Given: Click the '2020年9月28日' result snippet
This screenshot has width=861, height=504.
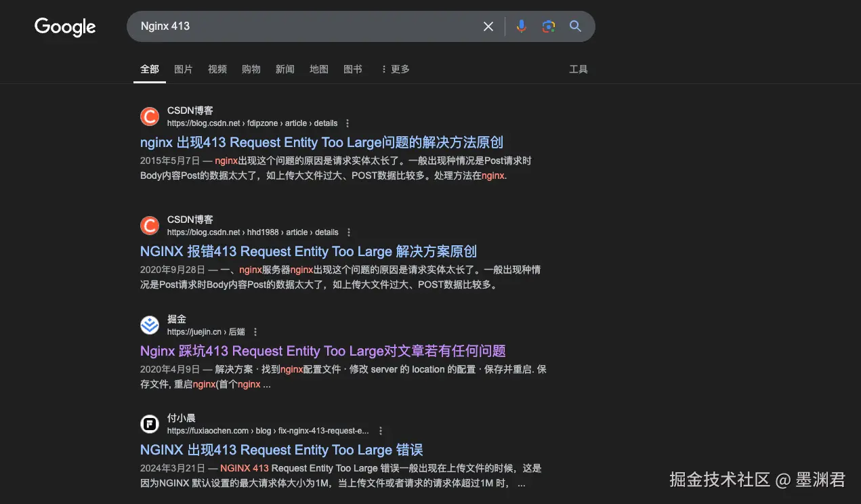Looking at the screenshot, I should pos(341,277).
